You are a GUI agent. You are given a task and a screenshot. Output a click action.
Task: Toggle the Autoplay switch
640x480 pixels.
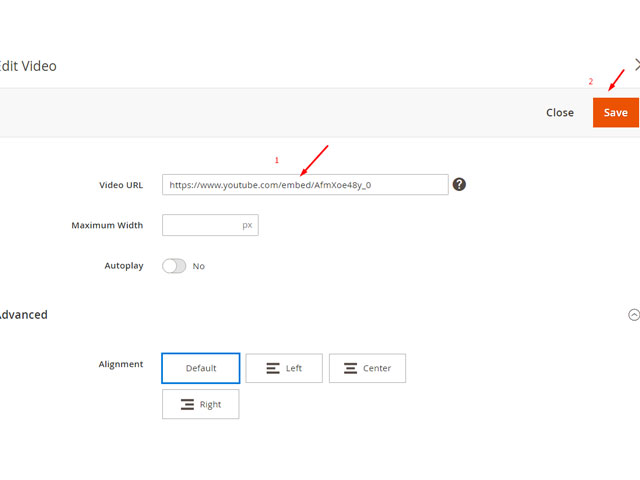pyautogui.click(x=174, y=266)
